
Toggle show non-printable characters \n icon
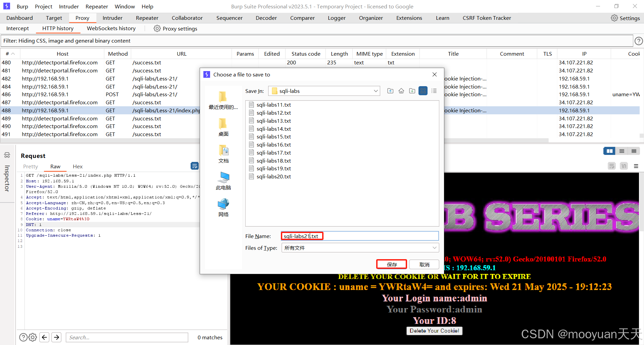(x=624, y=166)
